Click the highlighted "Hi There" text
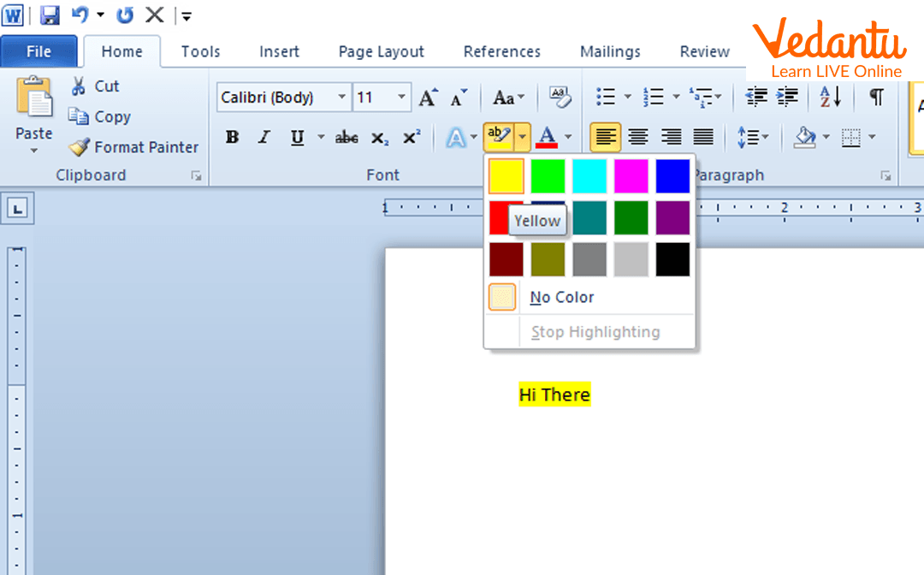Viewport: 924px width, 575px height. [x=554, y=394]
